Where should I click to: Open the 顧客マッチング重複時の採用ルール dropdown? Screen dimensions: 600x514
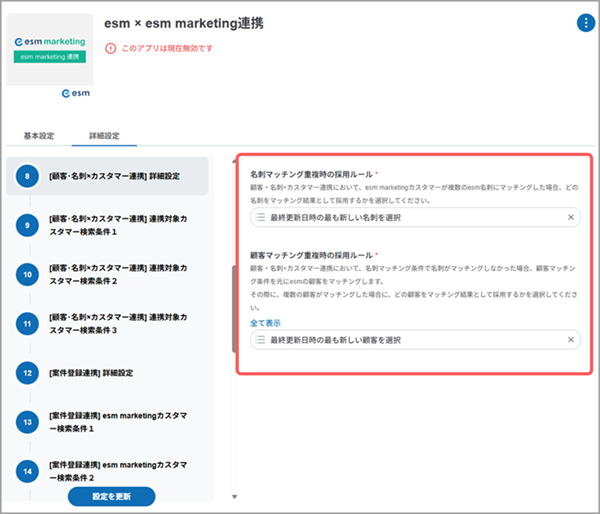tap(410, 340)
